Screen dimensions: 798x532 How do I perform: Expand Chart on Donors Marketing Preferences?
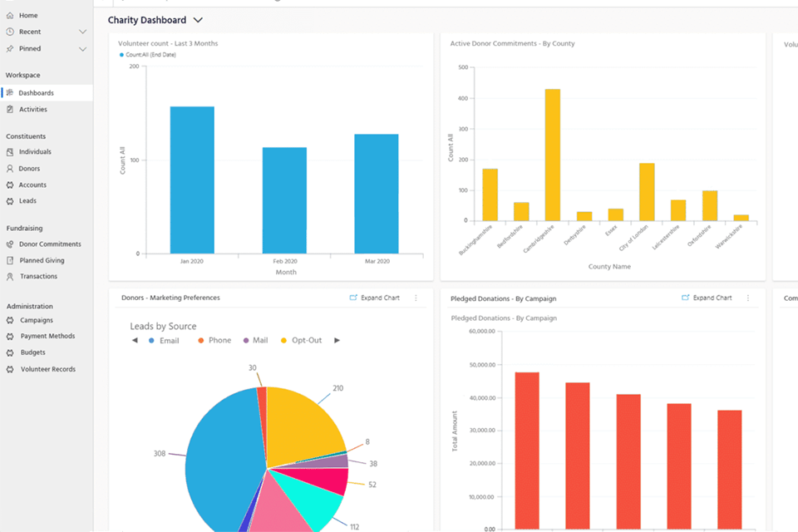374,298
